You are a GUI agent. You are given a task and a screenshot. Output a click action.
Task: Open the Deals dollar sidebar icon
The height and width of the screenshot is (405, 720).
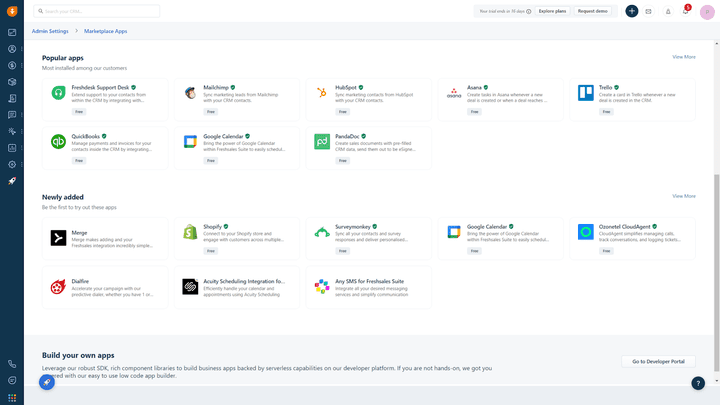tap(12, 66)
